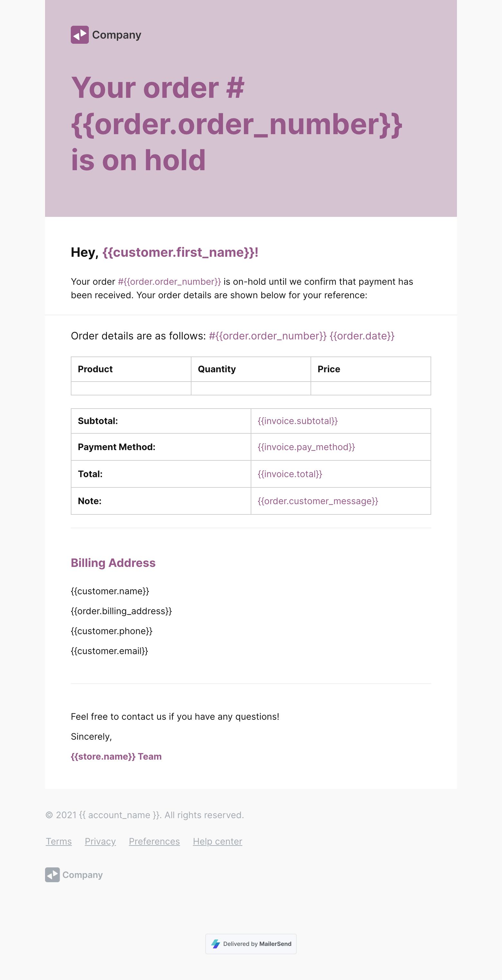502x980 pixels.
Task: Select the Quantity column header
Action: pyautogui.click(x=217, y=369)
